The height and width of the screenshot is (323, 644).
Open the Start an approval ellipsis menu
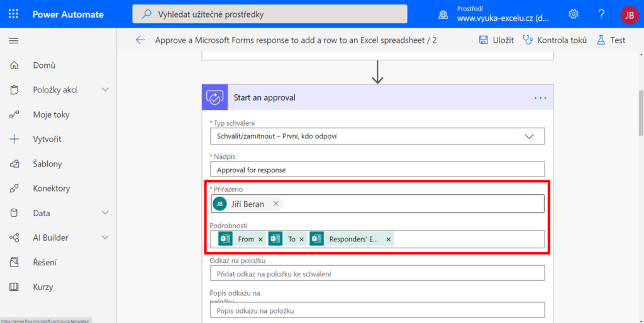pos(540,97)
